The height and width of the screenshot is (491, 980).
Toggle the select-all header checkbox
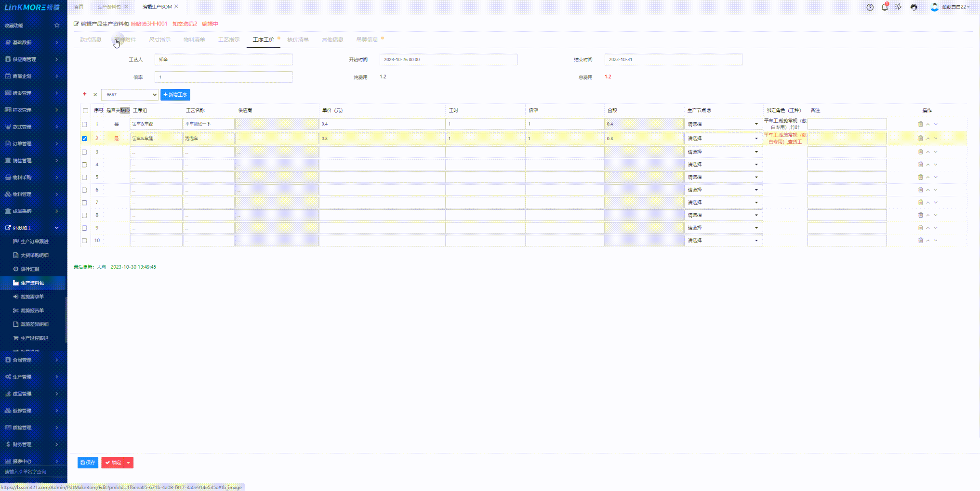pyautogui.click(x=85, y=111)
